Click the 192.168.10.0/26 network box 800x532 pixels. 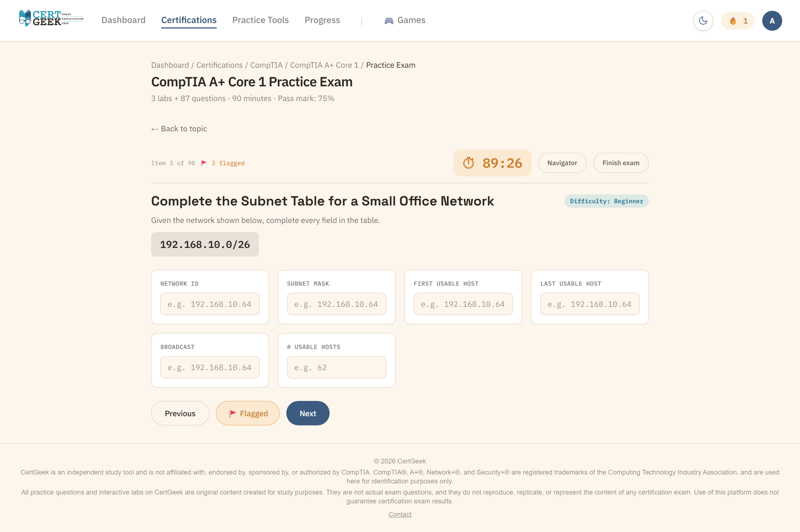[205, 244]
